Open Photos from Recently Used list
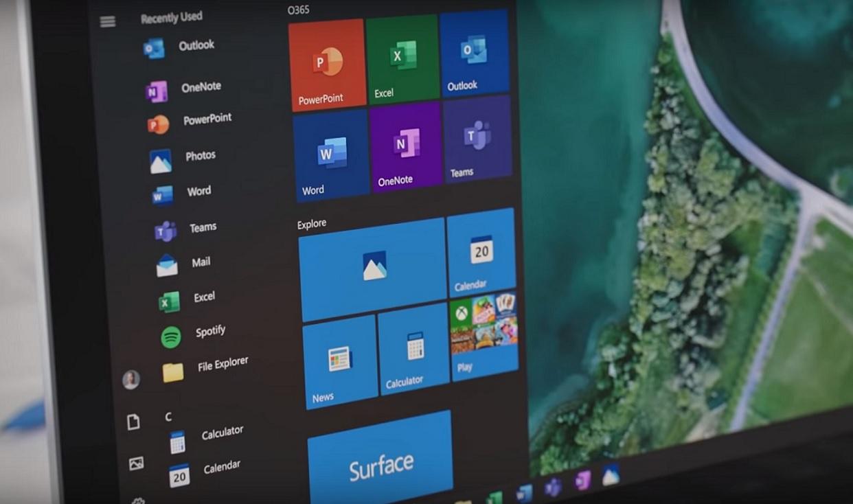The image size is (853, 504). tap(183, 159)
